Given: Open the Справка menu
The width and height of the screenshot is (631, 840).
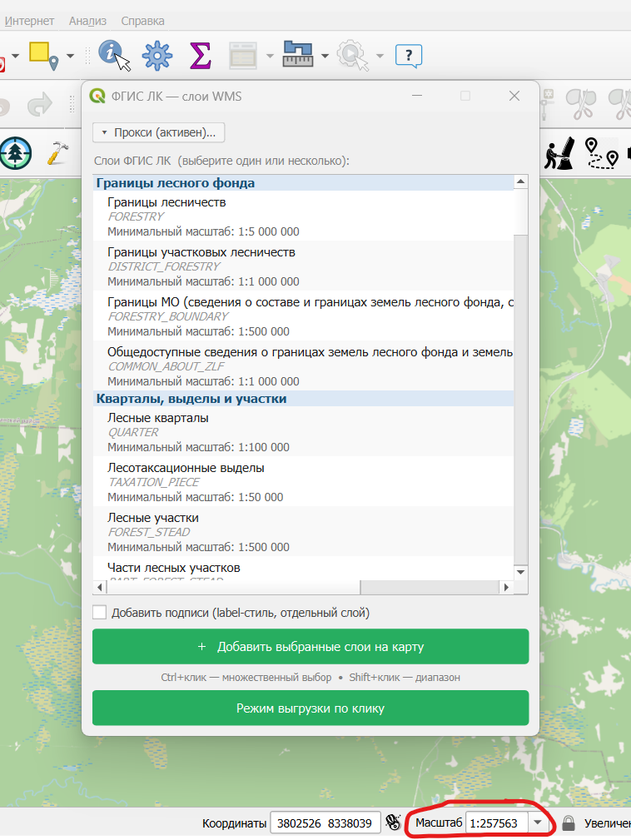Looking at the screenshot, I should 142,21.
